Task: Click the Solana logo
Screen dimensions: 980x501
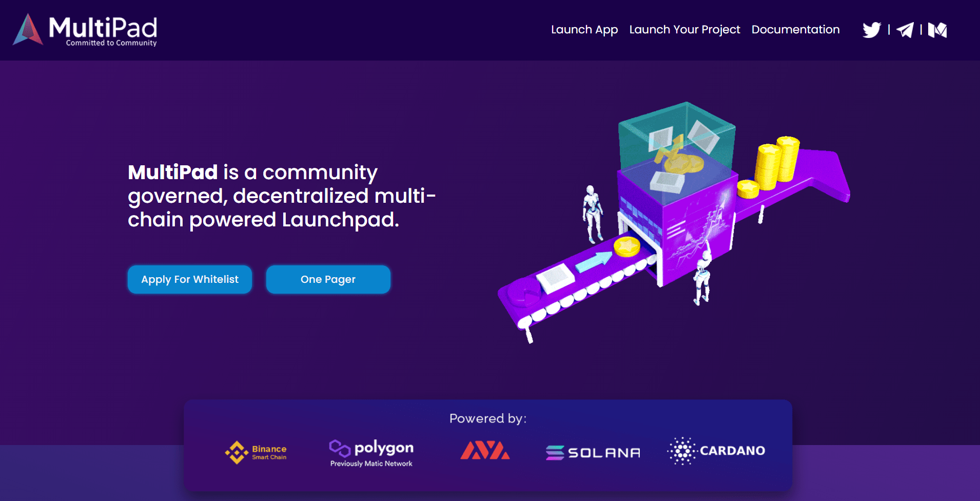Action: pyautogui.click(x=593, y=452)
